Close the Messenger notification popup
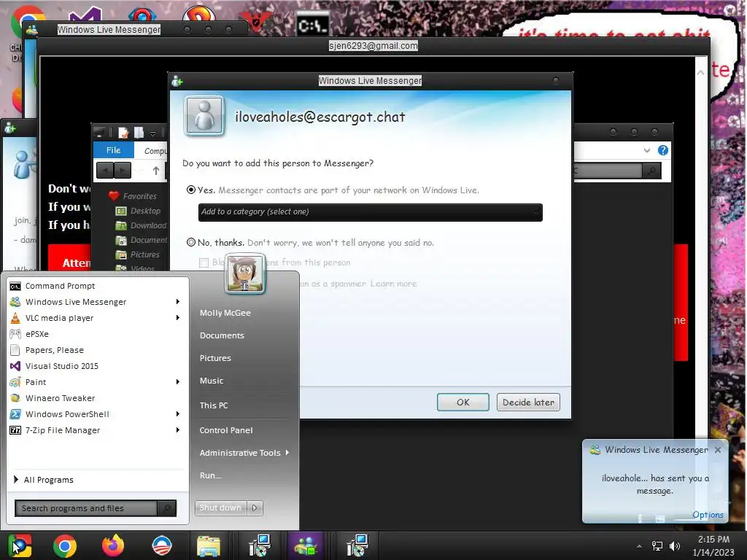The width and height of the screenshot is (747, 560). coord(718,449)
